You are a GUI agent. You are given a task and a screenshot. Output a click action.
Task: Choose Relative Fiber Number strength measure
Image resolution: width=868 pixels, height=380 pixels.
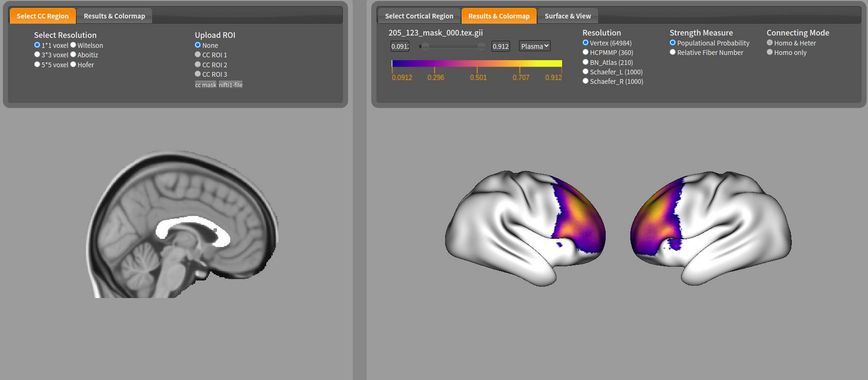(x=672, y=52)
